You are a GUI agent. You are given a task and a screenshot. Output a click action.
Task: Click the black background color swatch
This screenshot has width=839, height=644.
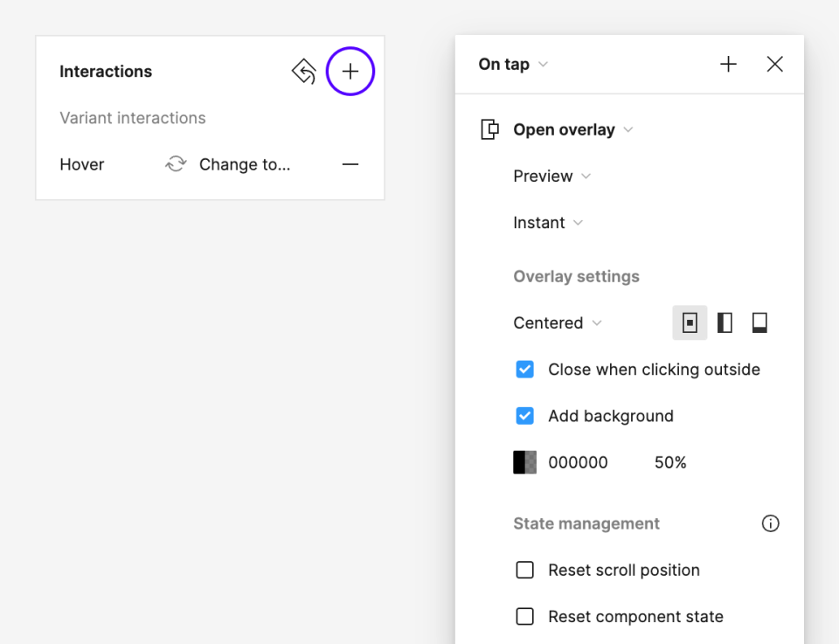[524, 462]
